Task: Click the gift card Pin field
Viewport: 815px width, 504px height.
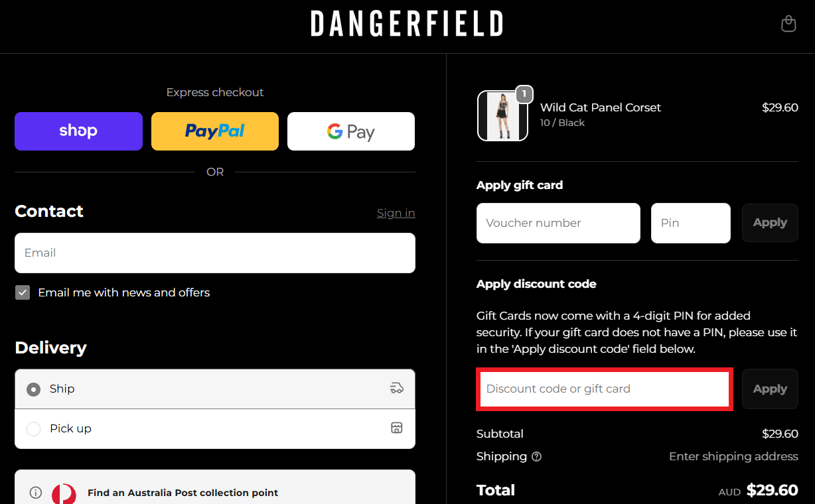Action: (x=690, y=223)
